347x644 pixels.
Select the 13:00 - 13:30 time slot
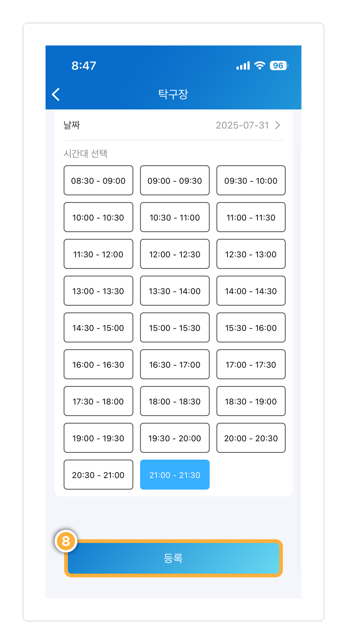(x=98, y=291)
